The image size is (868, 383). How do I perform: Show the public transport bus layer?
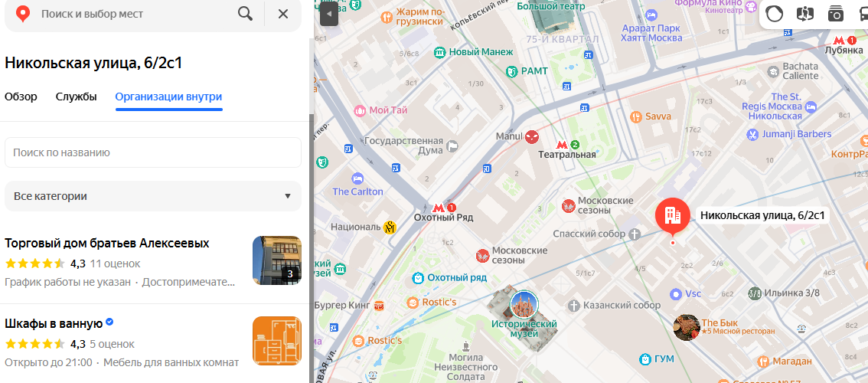coord(862,14)
